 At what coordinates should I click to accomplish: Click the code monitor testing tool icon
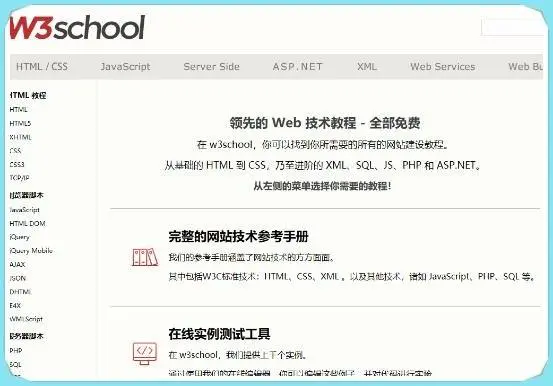[x=145, y=353]
